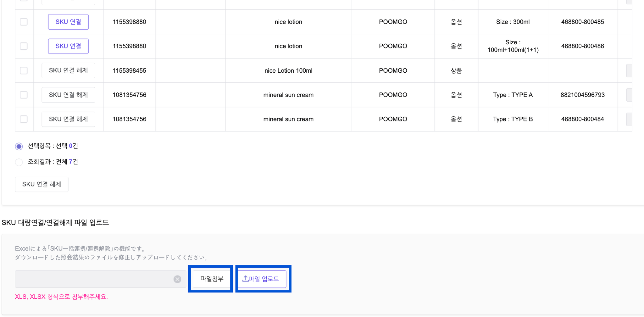Clear the attached file with the X icon
This screenshot has height=317, width=644.
click(177, 279)
